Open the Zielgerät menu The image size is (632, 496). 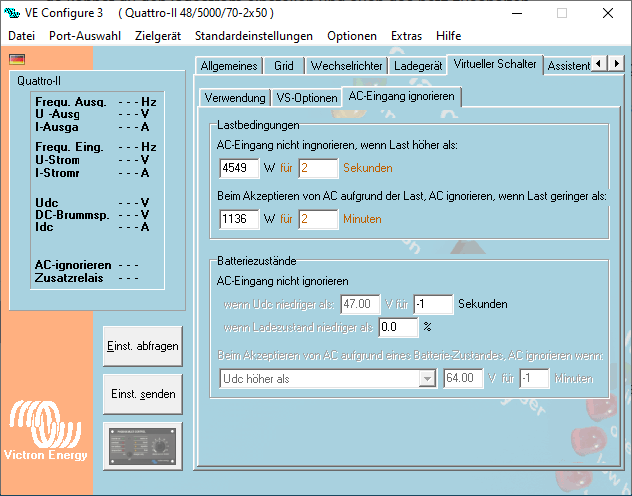(158, 36)
